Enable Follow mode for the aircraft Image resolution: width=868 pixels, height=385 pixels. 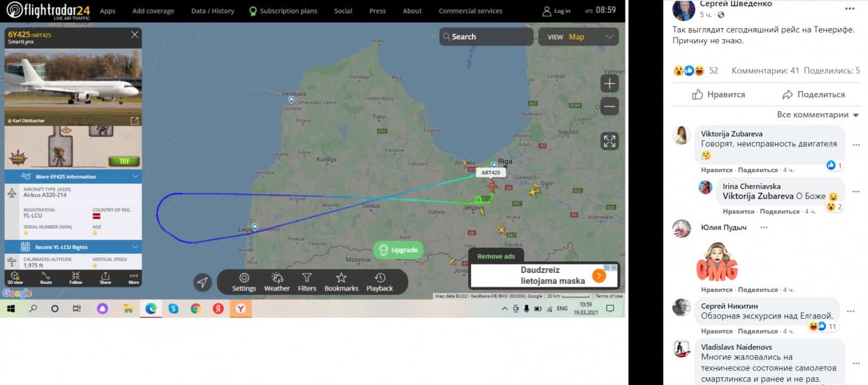point(76,278)
